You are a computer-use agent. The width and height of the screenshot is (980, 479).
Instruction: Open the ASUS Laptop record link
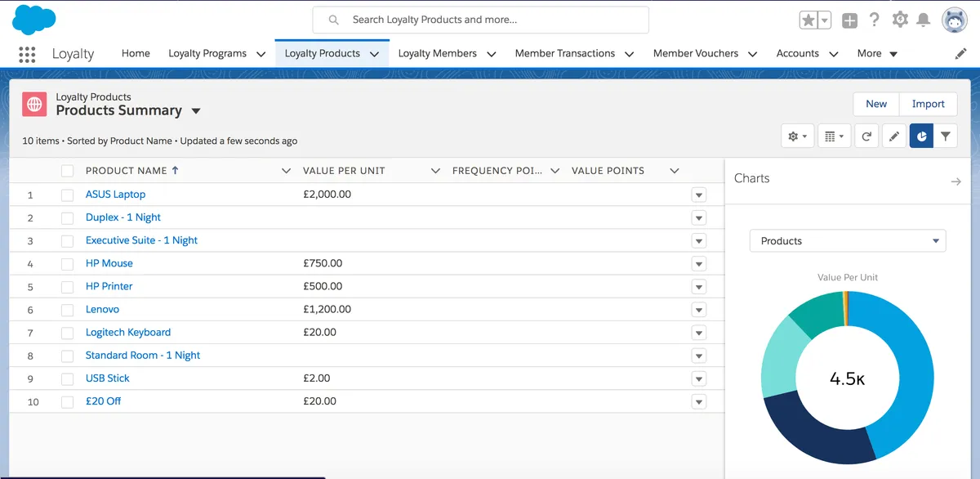click(115, 195)
